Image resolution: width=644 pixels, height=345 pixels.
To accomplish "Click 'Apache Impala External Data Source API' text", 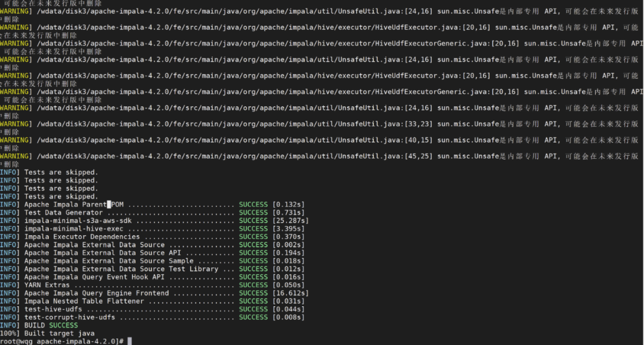I will tap(103, 253).
